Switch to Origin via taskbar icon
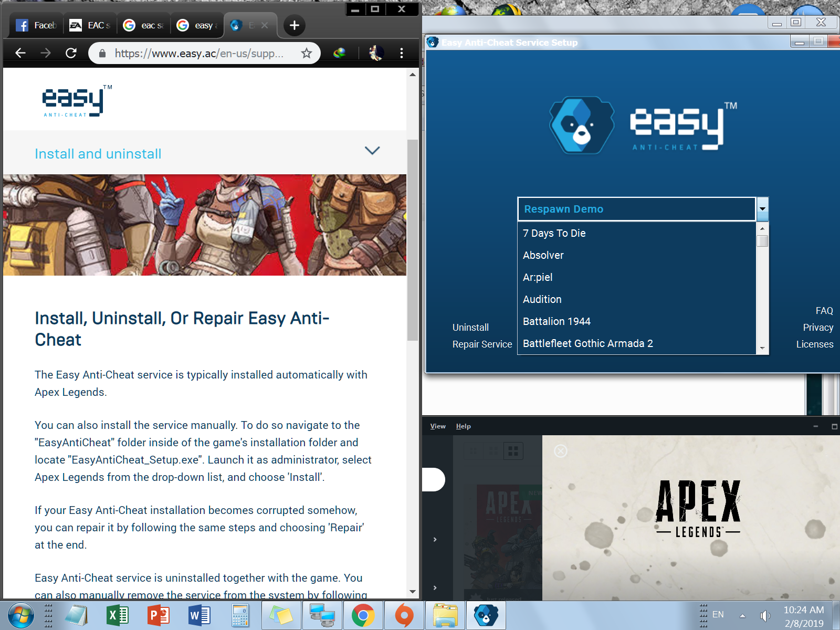Viewport: 840px width, 630px height. click(x=404, y=615)
